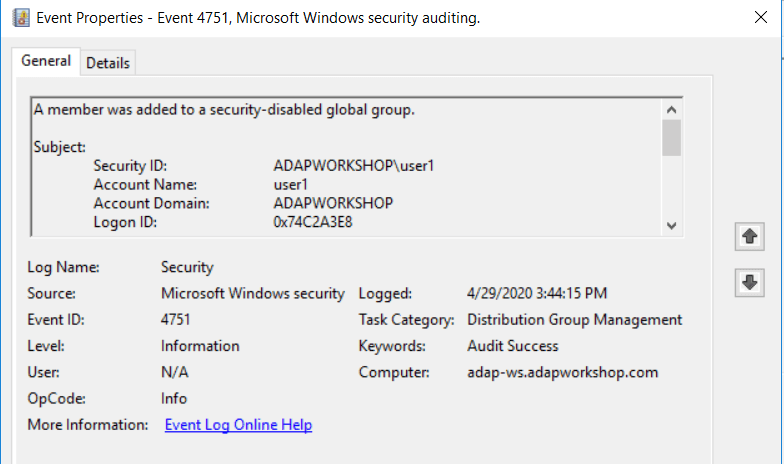Click the 'A member was added' description line

point(224,109)
